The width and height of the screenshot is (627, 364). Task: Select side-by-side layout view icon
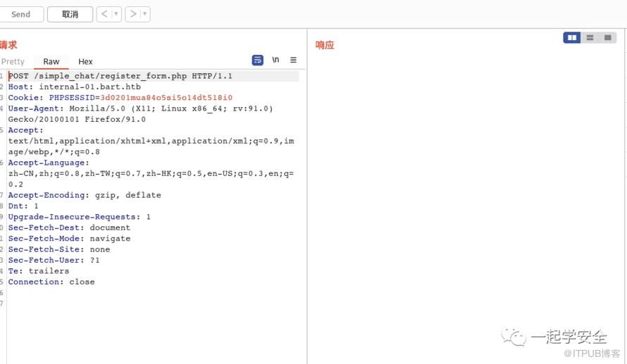pyautogui.click(x=572, y=37)
